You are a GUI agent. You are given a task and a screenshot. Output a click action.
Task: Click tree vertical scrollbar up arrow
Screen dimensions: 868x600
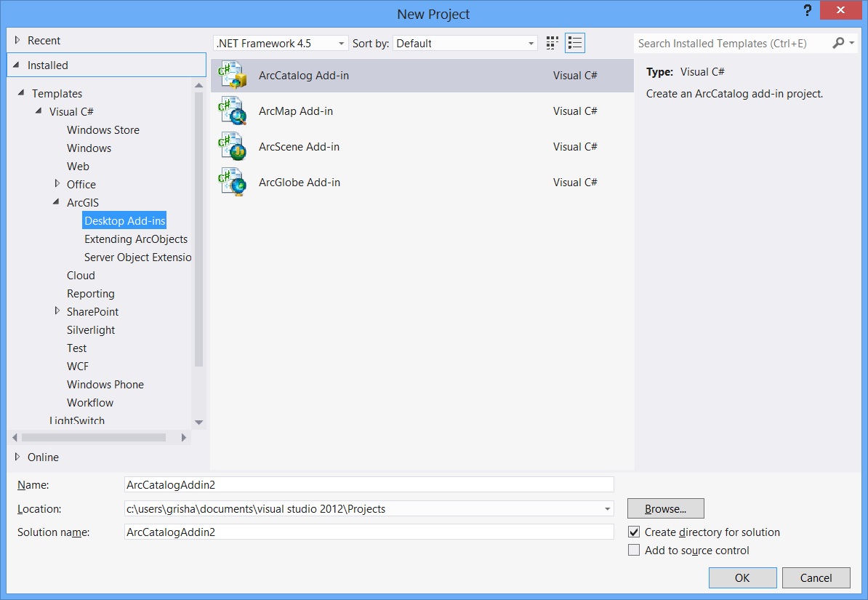[198, 85]
